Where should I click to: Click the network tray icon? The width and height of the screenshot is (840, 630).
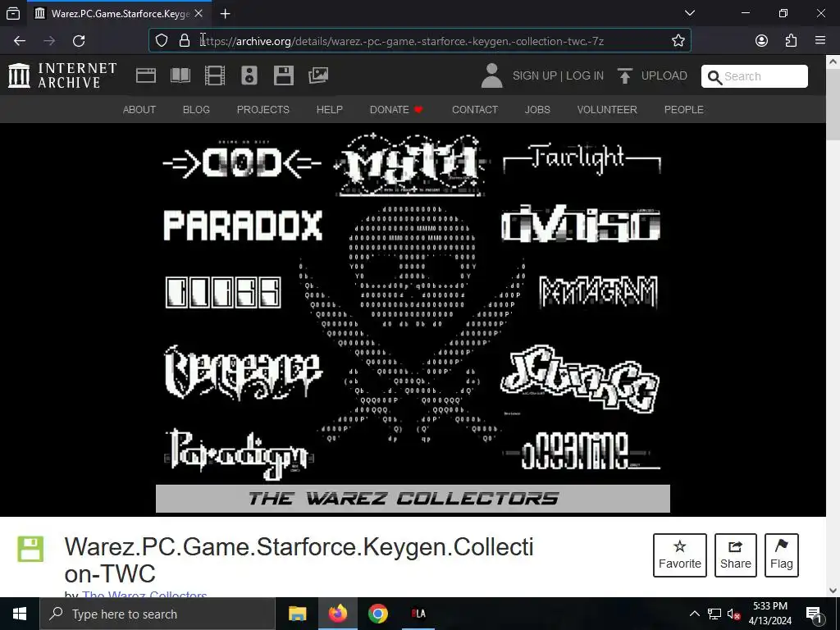click(714, 614)
